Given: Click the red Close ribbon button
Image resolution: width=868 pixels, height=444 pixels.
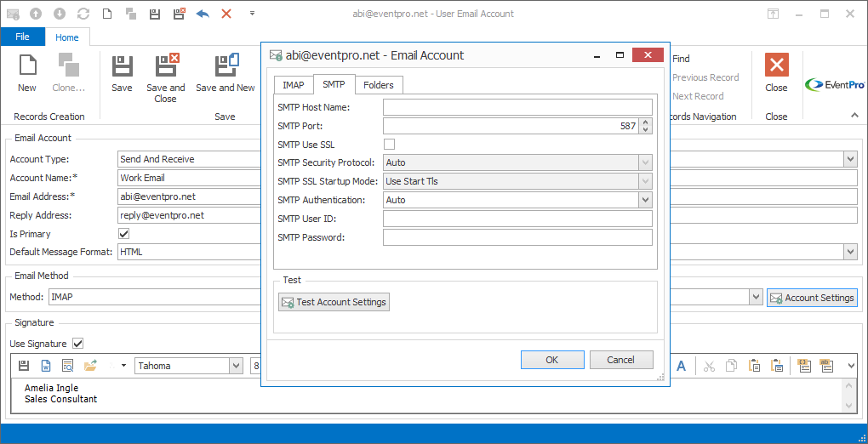Looking at the screenshot, I should [776, 72].
